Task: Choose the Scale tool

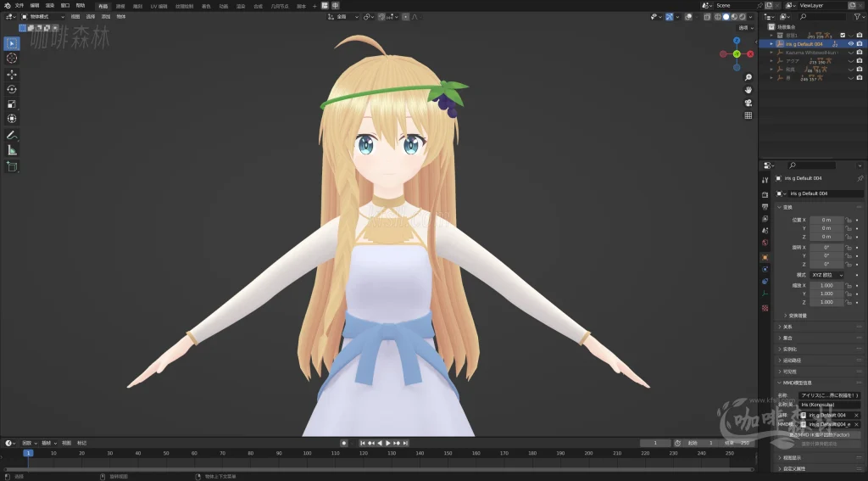Action: click(12, 104)
